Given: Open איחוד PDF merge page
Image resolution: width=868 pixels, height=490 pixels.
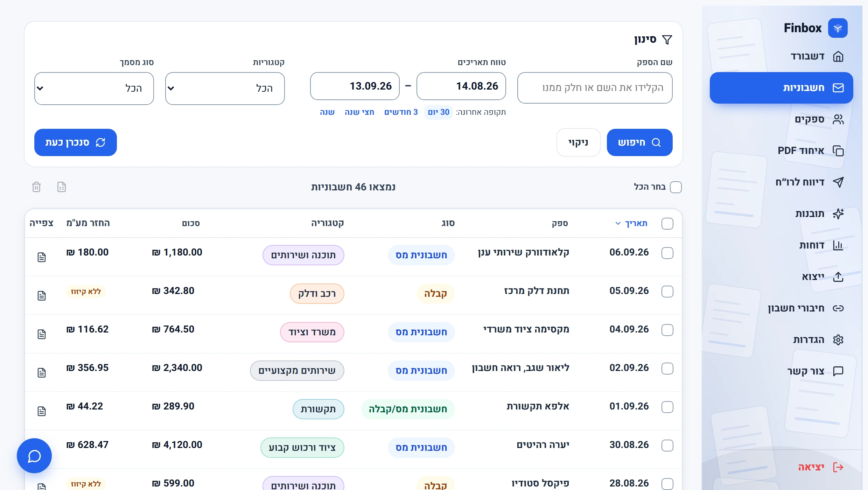Looking at the screenshot, I should (x=781, y=151).
